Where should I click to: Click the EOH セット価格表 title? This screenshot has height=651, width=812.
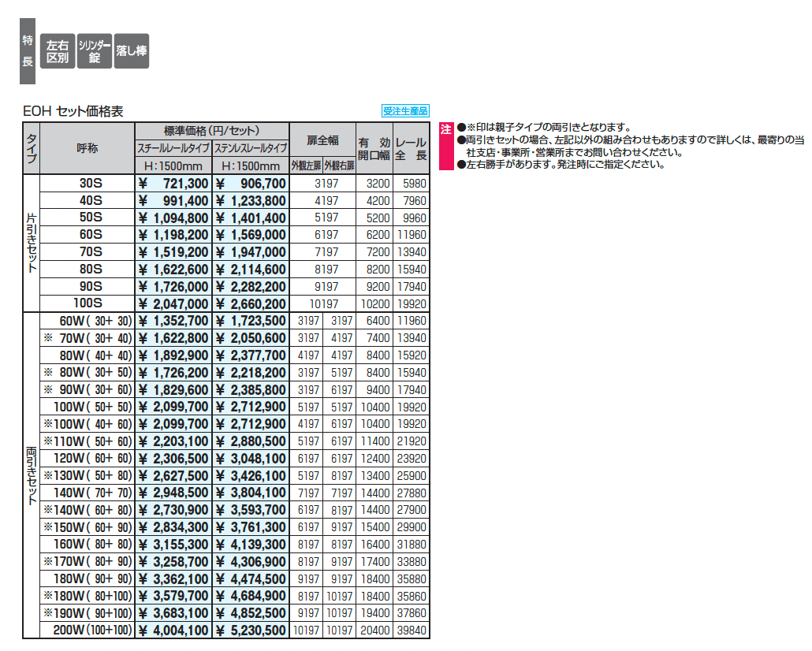pyautogui.click(x=75, y=111)
